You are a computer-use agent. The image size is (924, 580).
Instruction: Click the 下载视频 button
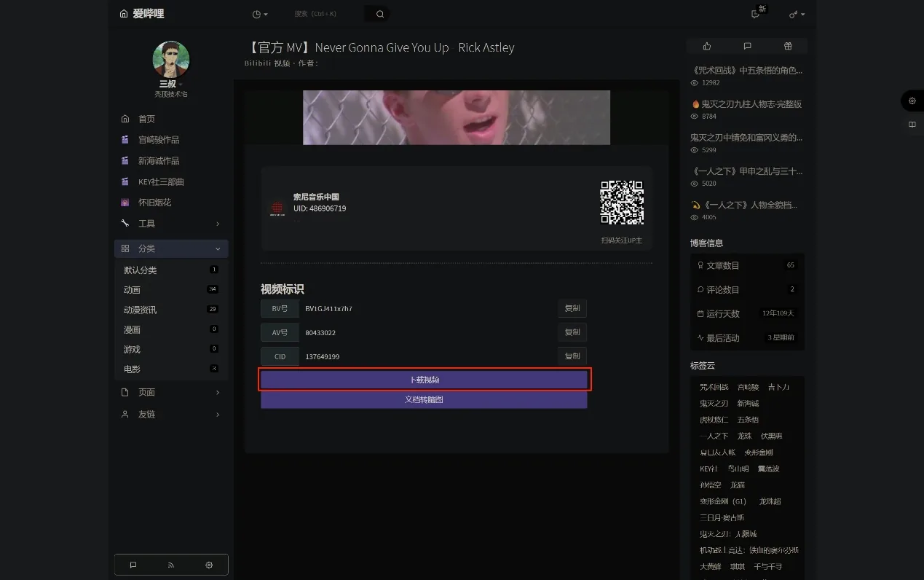(424, 380)
